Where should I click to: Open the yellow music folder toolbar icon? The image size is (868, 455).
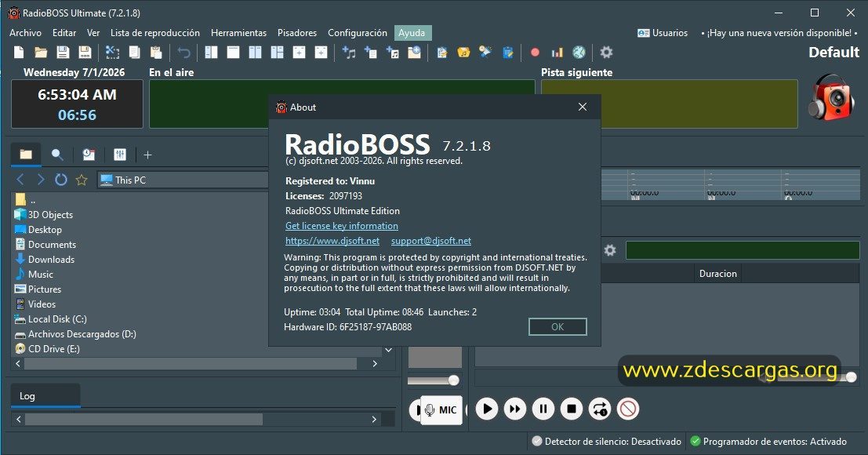click(463, 53)
